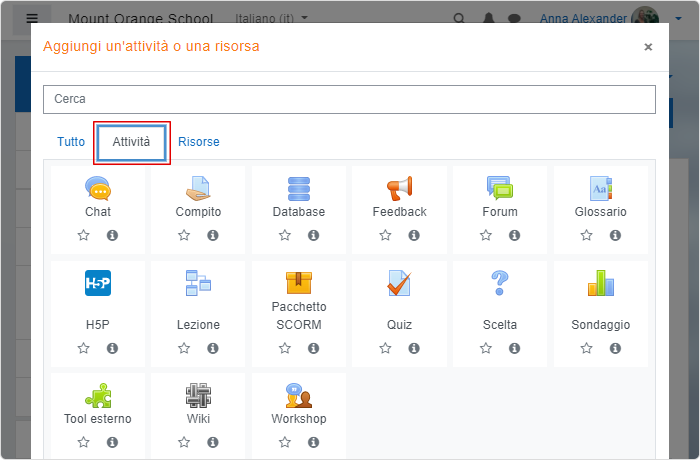700x460 pixels.
Task: Open the Italiano (it) language dropdown
Action: pyautogui.click(x=271, y=18)
